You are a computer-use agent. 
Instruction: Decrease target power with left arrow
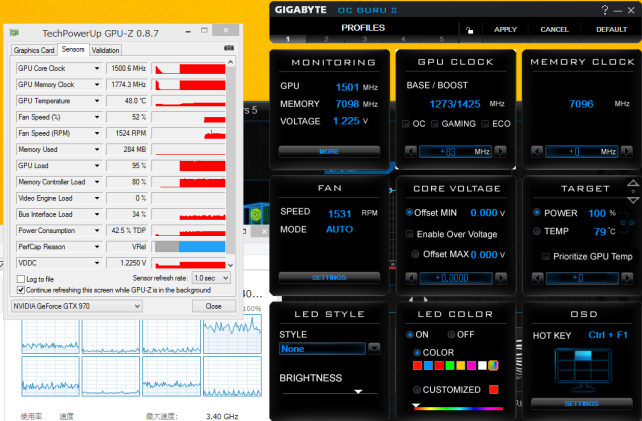click(x=537, y=278)
